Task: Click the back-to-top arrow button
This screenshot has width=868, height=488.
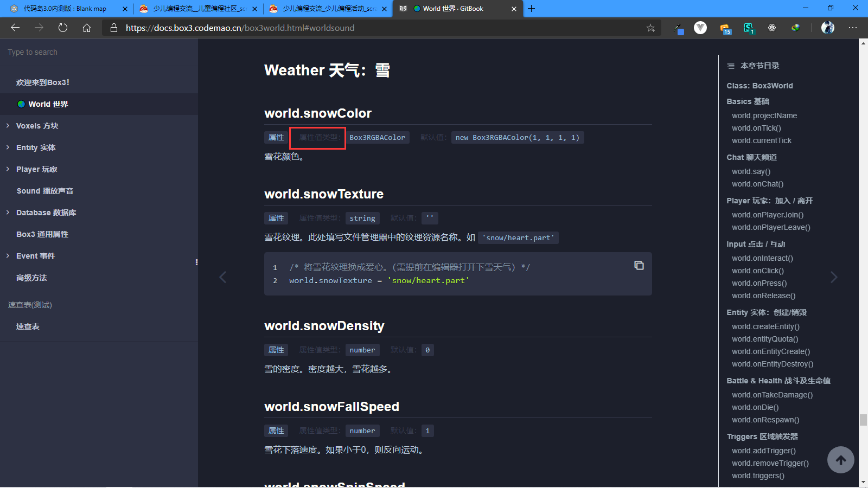Action: pos(841,460)
